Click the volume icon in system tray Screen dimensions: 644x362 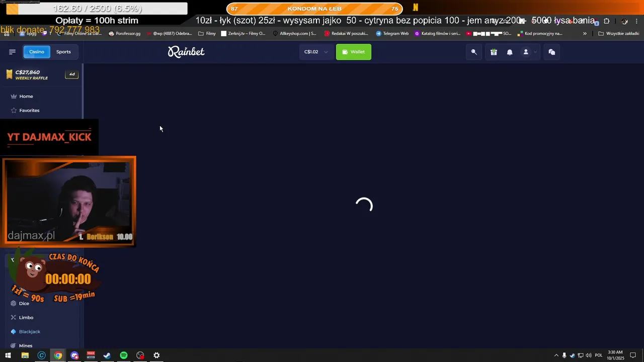click(x=589, y=355)
